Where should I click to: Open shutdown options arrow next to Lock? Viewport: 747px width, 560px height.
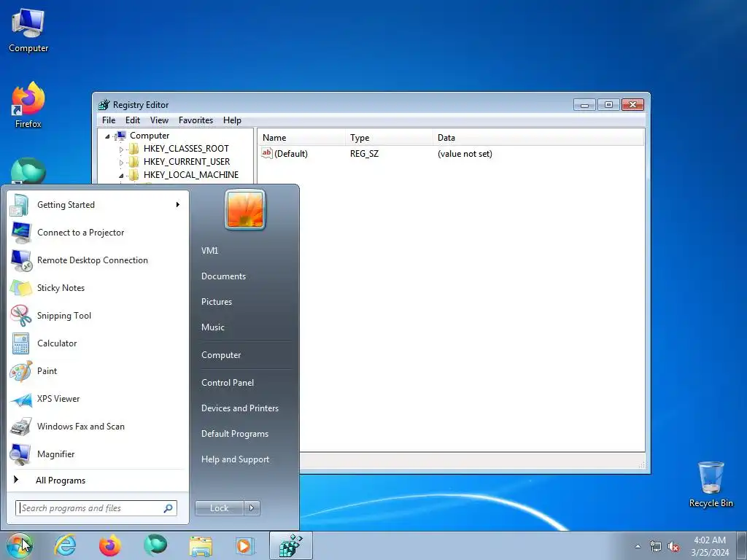(252, 508)
